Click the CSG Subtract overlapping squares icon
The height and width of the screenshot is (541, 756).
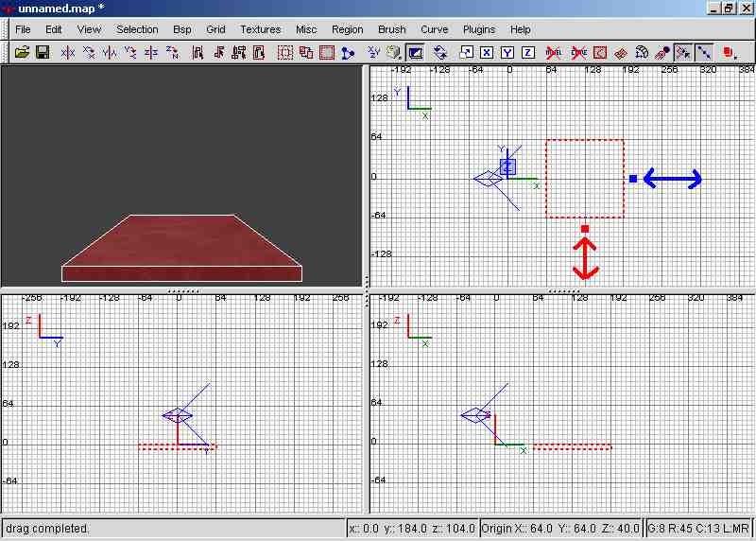coord(305,53)
